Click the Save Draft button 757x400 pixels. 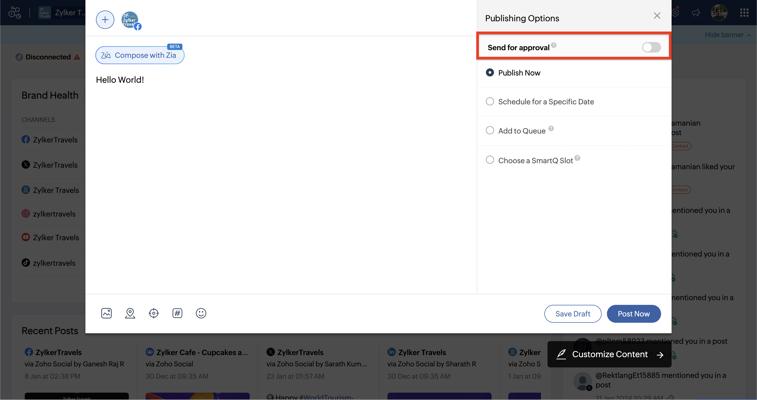573,314
